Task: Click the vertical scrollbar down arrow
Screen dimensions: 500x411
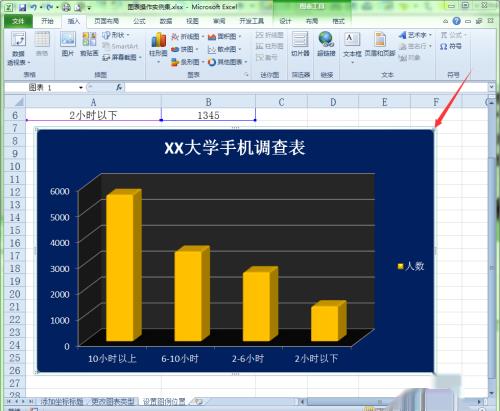Action: pos(492,393)
